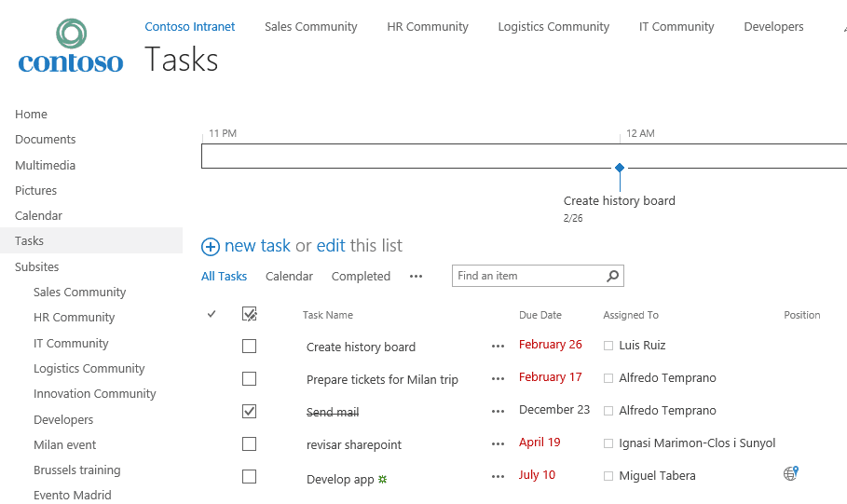Open ellipsis menu for revisar sharepoint
The height and width of the screenshot is (504, 847).
click(x=498, y=444)
